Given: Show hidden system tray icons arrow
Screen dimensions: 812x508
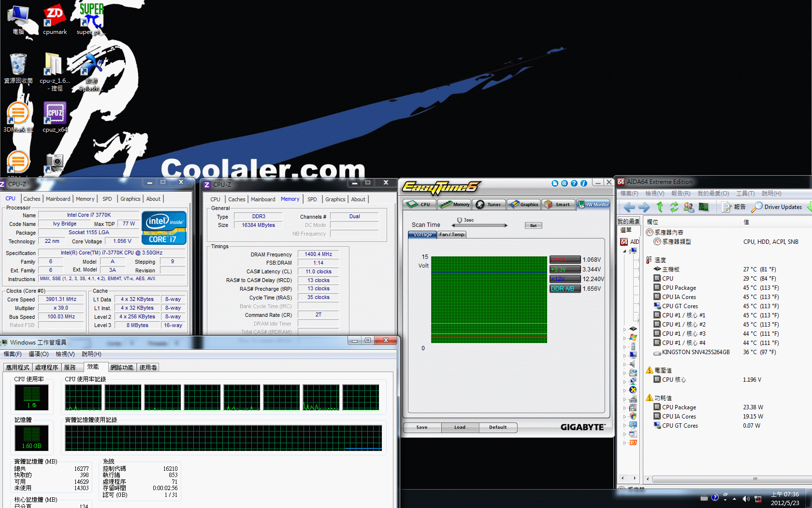Looking at the screenshot, I should tap(734, 499).
